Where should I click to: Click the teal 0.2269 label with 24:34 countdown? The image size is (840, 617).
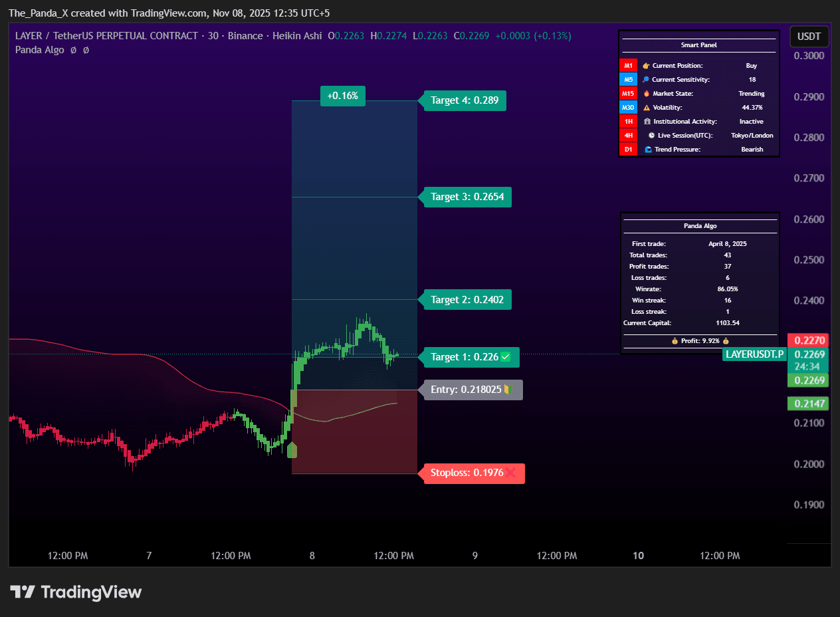click(808, 360)
